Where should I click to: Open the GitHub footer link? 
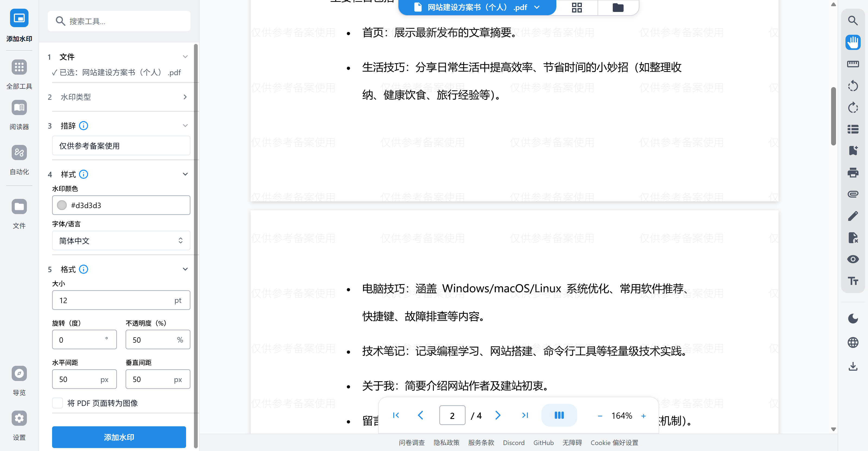point(543,443)
